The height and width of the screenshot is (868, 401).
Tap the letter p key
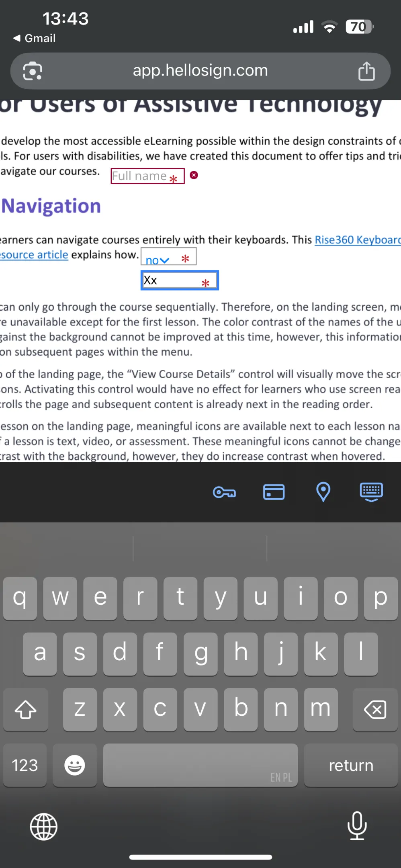(381, 598)
